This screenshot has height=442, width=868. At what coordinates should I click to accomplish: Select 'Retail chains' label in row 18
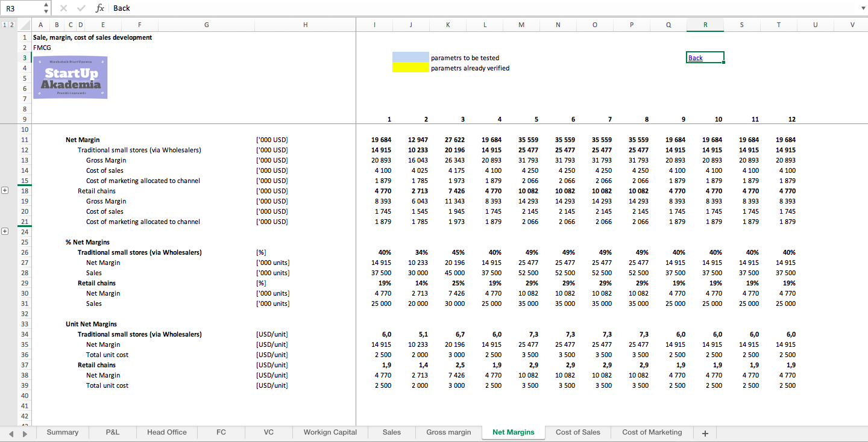[96, 191]
